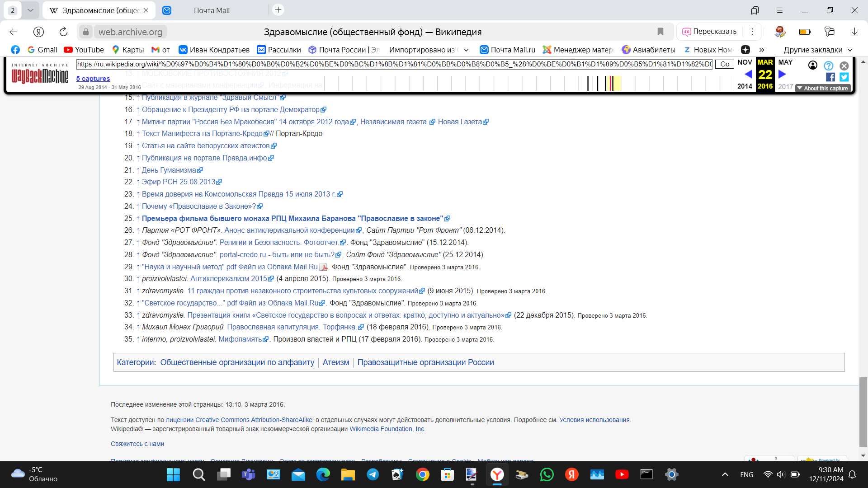The height and width of the screenshot is (488, 868).
Task: Open Telegram from the taskbar
Action: (x=373, y=474)
